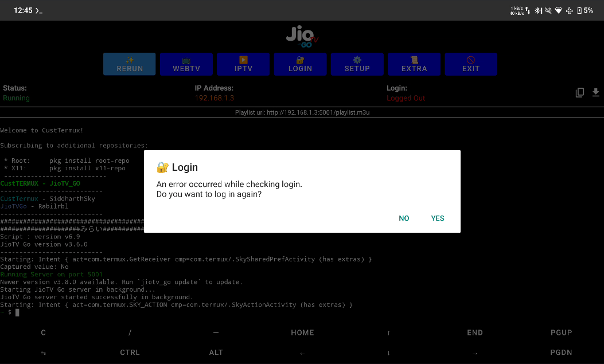Tap the dash key in extra keys
Screen dimensions: 604x364
[x=216, y=333]
